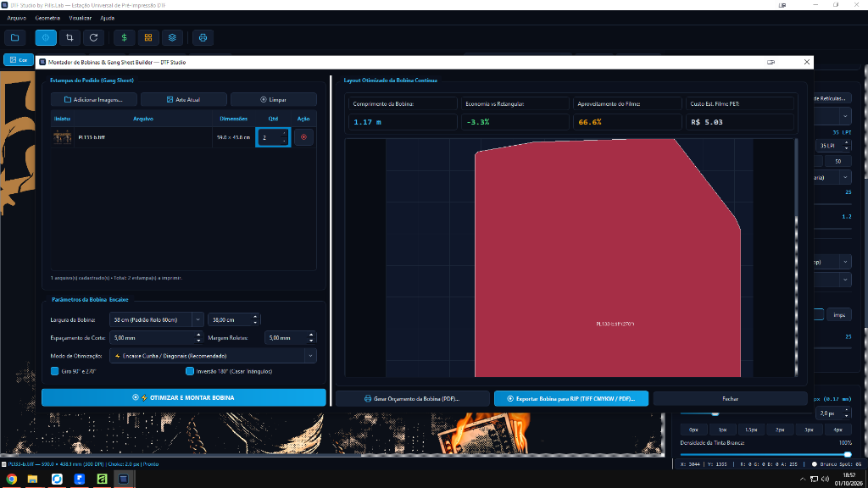This screenshot has height=488, width=868.
Task: Click Otimizar e Montar Bobina button
Action: tap(184, 398)
